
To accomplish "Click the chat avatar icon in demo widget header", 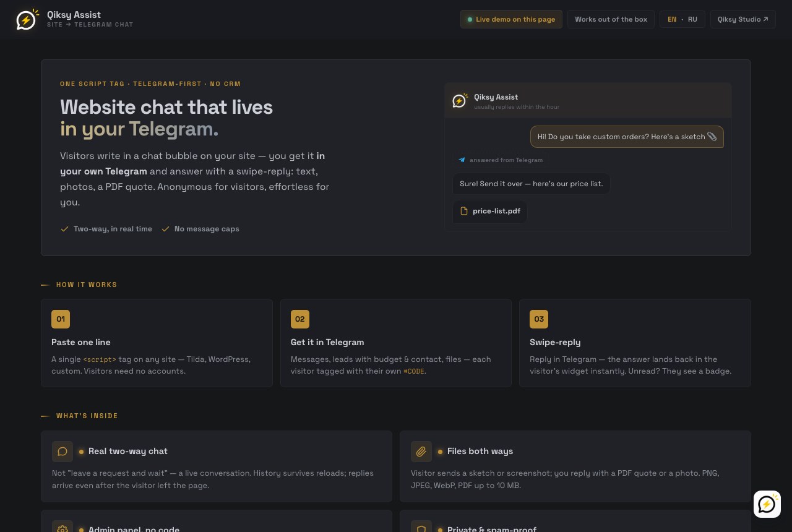I will (460, 100).
